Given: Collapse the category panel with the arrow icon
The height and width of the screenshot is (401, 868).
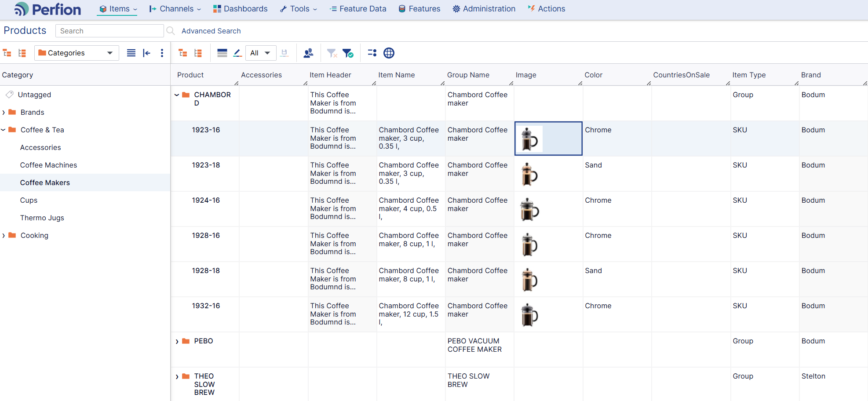Looking at the screenshot, I should coord(147,53).
